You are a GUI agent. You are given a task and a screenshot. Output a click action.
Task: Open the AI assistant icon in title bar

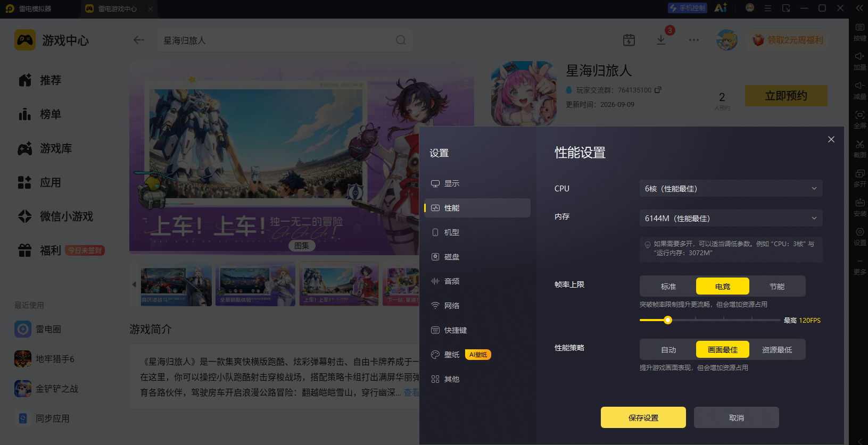(x=721, y=8)
